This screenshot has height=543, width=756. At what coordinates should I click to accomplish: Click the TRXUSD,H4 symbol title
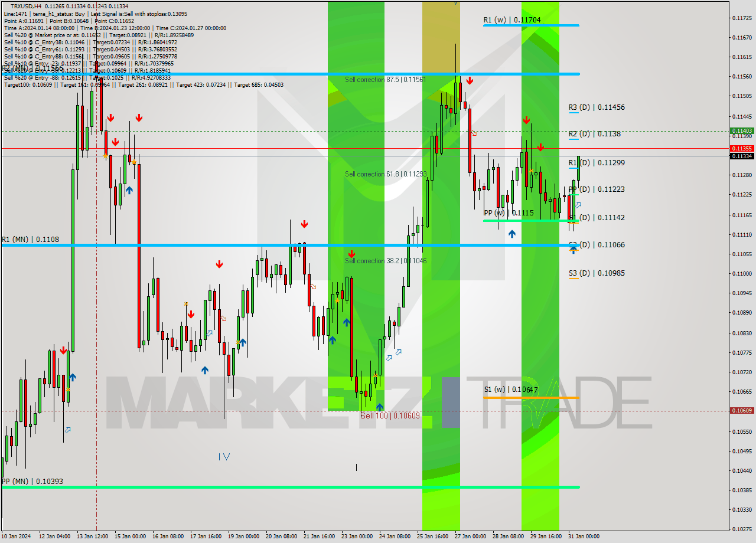pyautogui.click(x=25, y=6)
